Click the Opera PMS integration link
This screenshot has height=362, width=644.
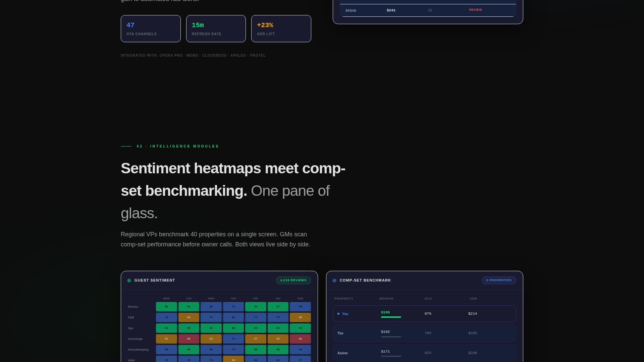point(171,55)
